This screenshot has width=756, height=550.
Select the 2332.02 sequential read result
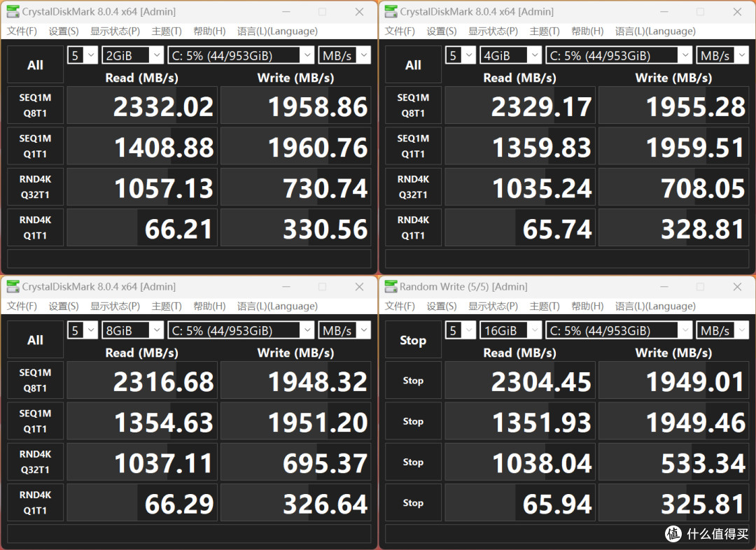pyautogui.click(x=141, y=106)
